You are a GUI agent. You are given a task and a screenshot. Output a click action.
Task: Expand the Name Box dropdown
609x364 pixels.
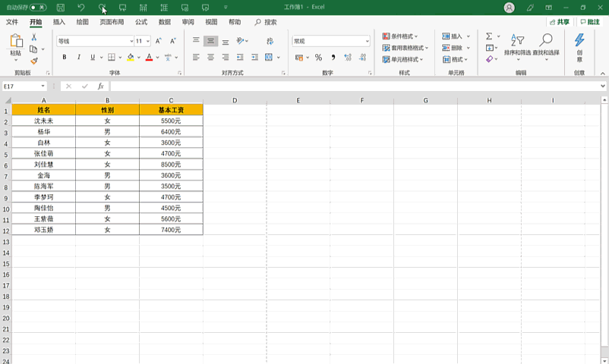tap(43, 86)
